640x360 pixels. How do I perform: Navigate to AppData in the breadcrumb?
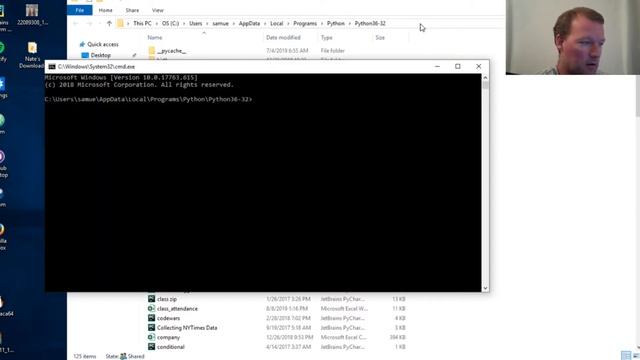[249, 24]
